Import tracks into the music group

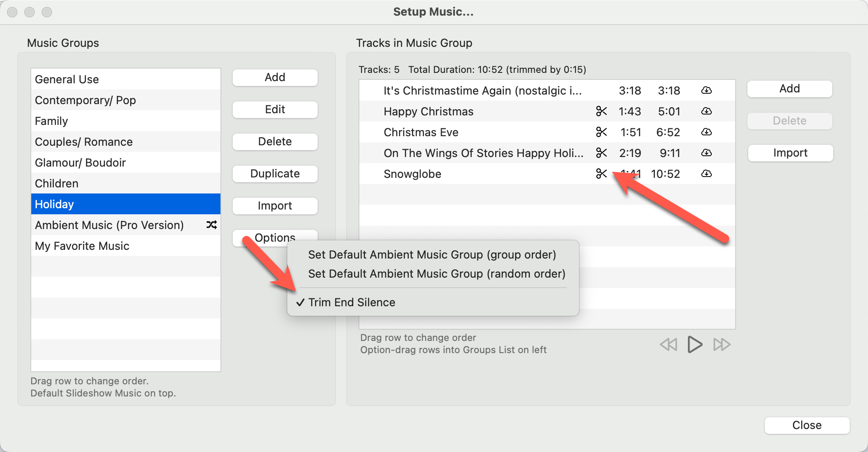coord(790,153)
